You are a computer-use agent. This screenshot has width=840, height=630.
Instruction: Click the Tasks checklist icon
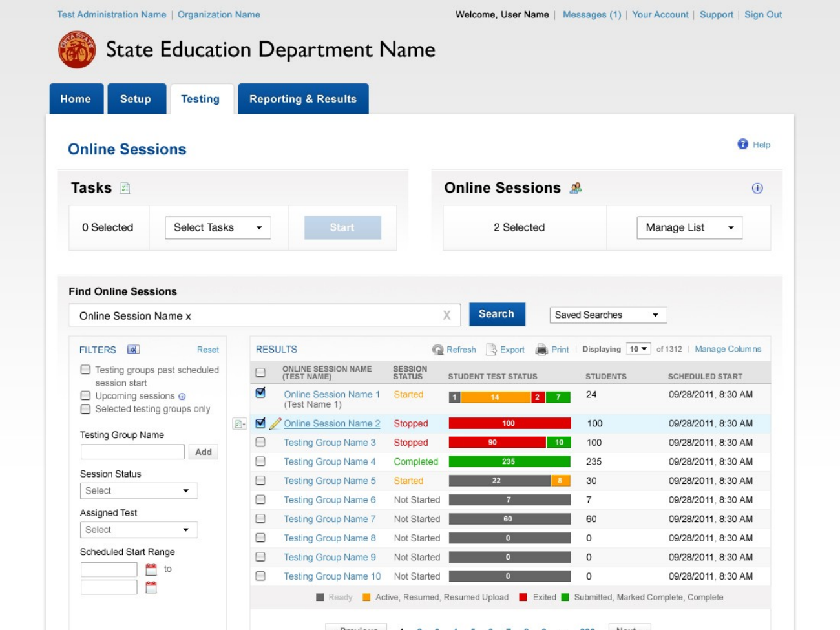(x=125, y=188)
